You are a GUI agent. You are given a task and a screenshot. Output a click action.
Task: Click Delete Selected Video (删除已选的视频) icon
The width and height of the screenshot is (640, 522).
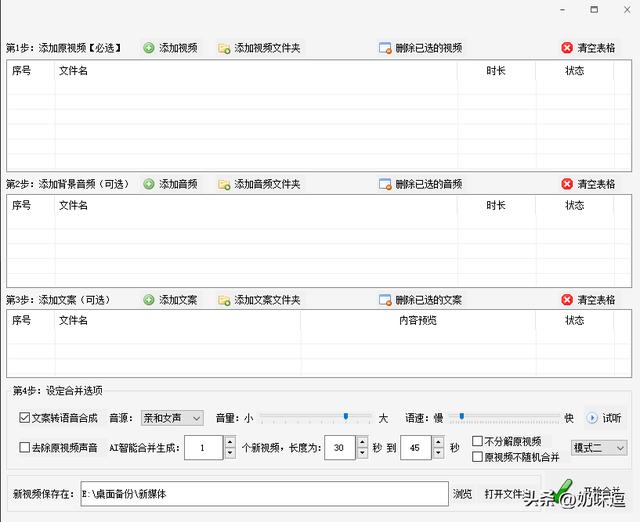tap(385, 48)
